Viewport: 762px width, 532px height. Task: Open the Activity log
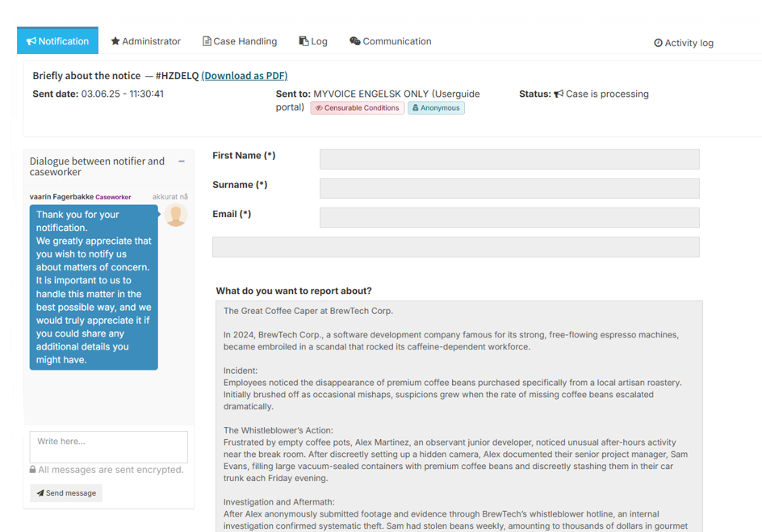pyautogui.click(x=683, y=43)
